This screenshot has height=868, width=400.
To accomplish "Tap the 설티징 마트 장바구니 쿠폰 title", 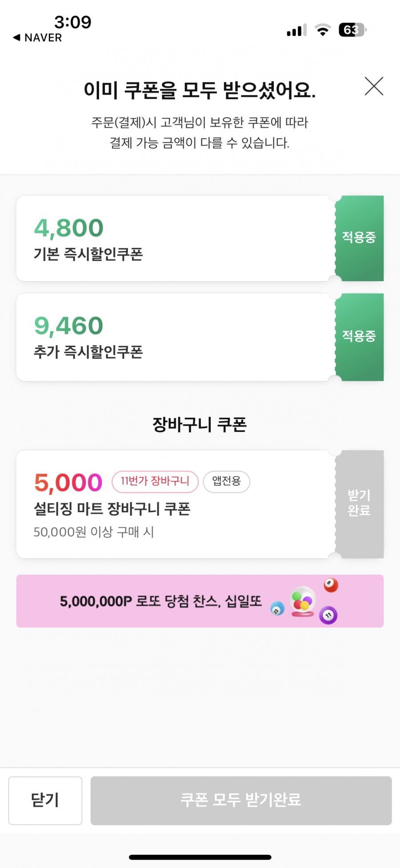I will click(x=112, y=509).
